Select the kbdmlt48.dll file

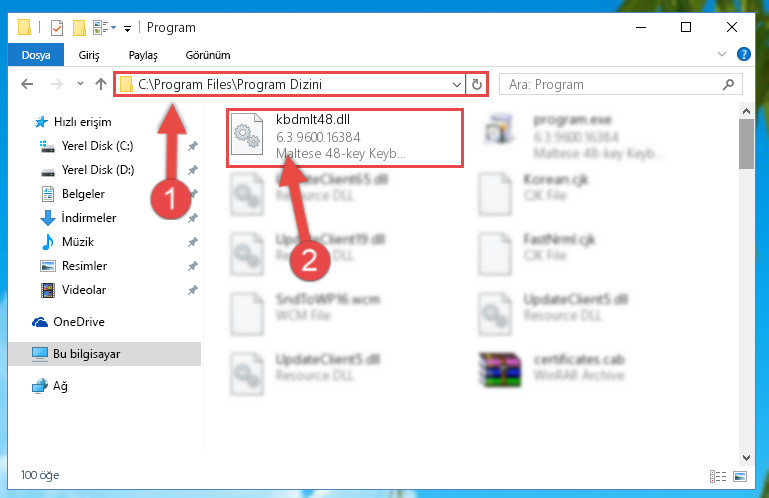(x=345, y=138)
